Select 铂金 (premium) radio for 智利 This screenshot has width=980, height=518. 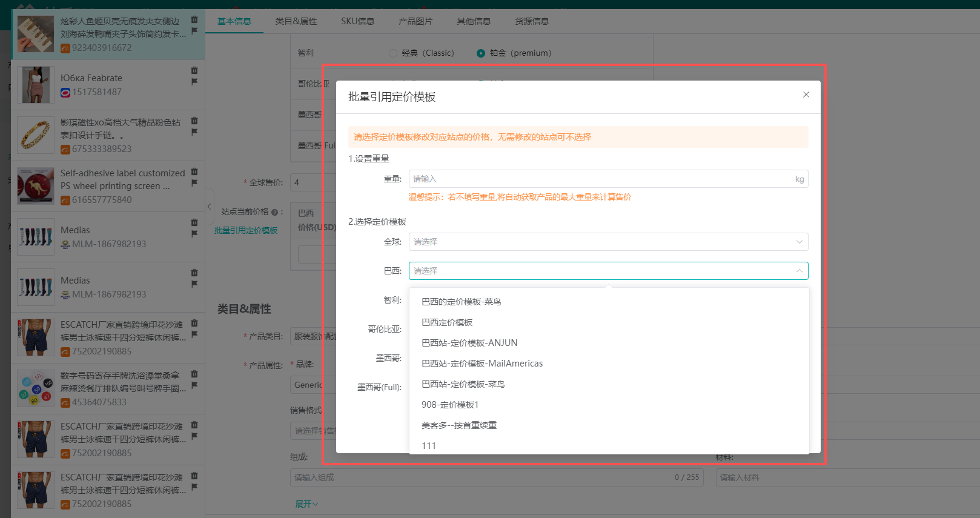(481, 53)
